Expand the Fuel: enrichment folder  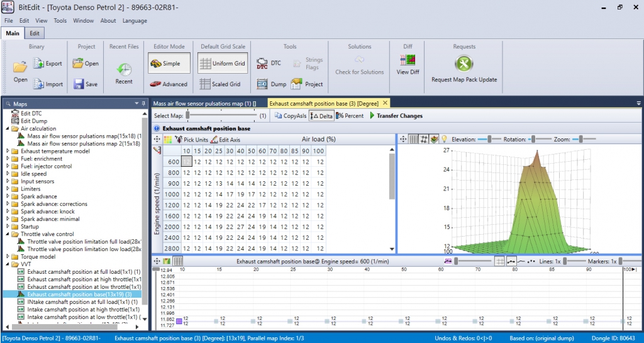click(x=8, y=159)
